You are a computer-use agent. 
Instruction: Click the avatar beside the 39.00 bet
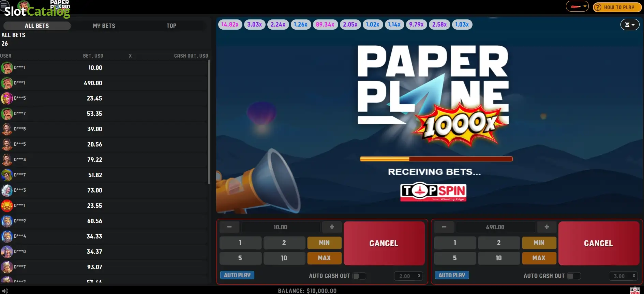pyautogui.click(x=7, y=129)
